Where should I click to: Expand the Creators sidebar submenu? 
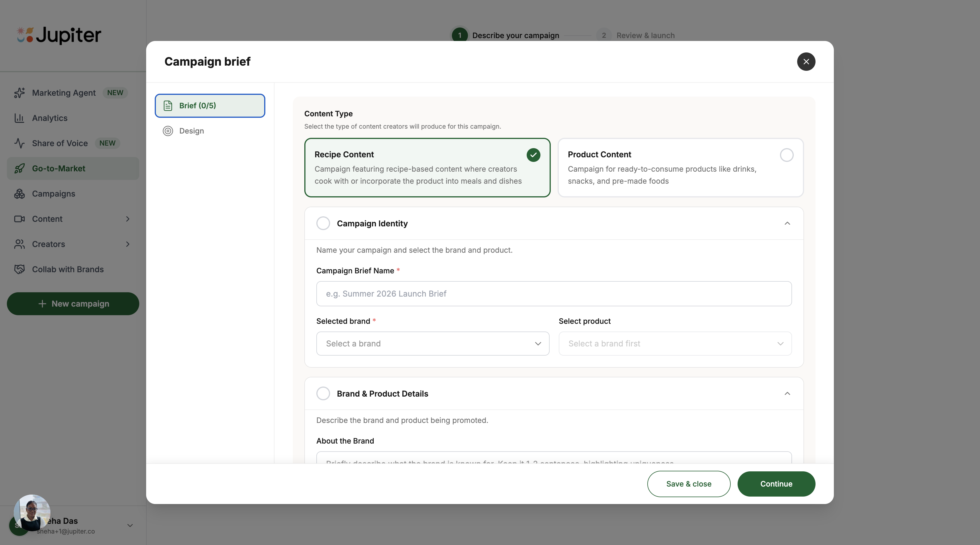tap(128, 244)
